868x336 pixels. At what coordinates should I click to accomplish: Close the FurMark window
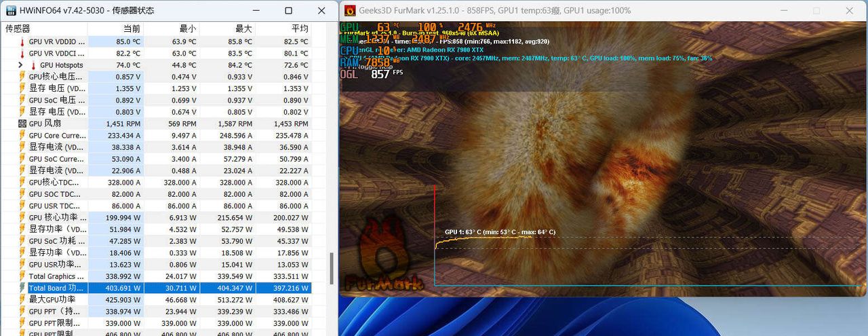(850, 10)
